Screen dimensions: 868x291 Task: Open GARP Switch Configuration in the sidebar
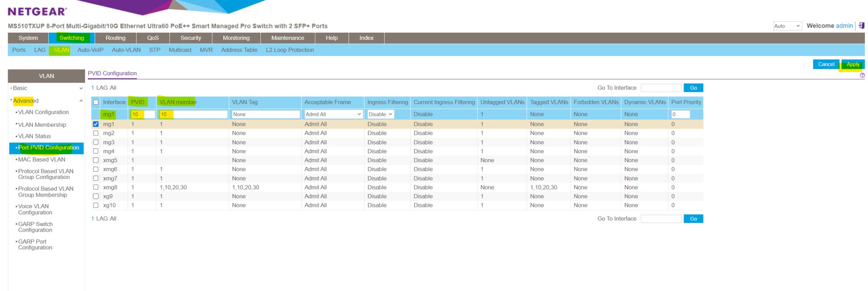click(35, 227)
